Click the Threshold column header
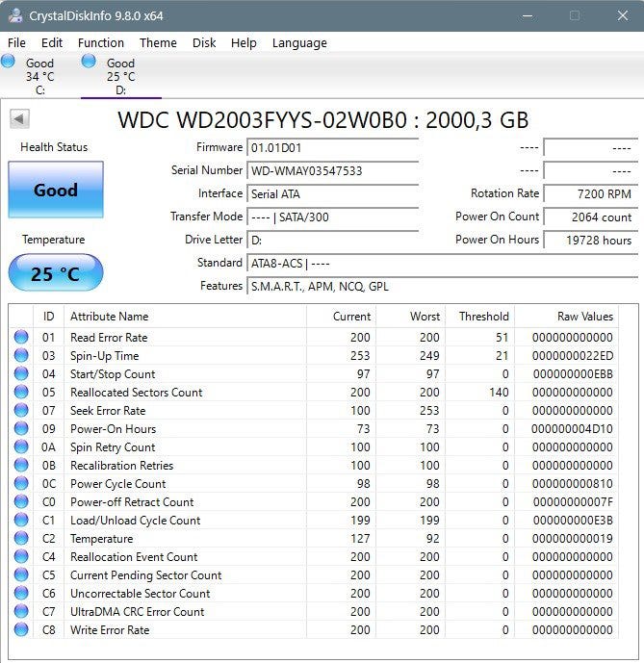 point(479,317)
